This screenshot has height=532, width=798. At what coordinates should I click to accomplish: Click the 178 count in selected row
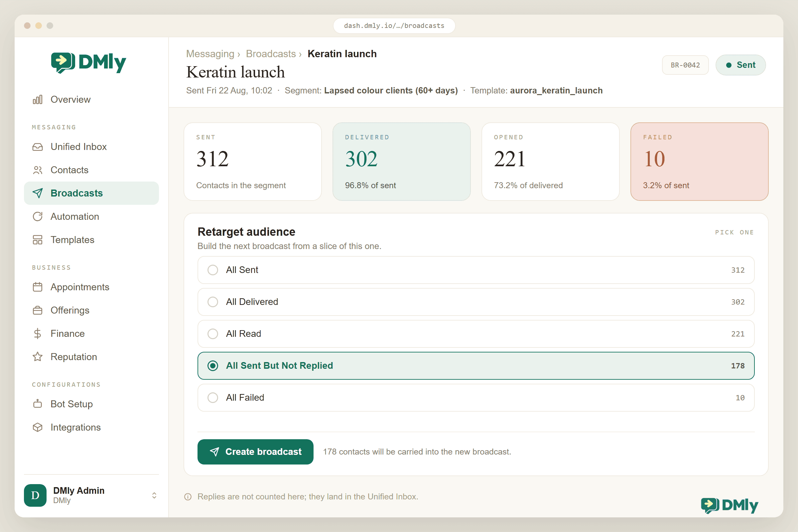738,366
